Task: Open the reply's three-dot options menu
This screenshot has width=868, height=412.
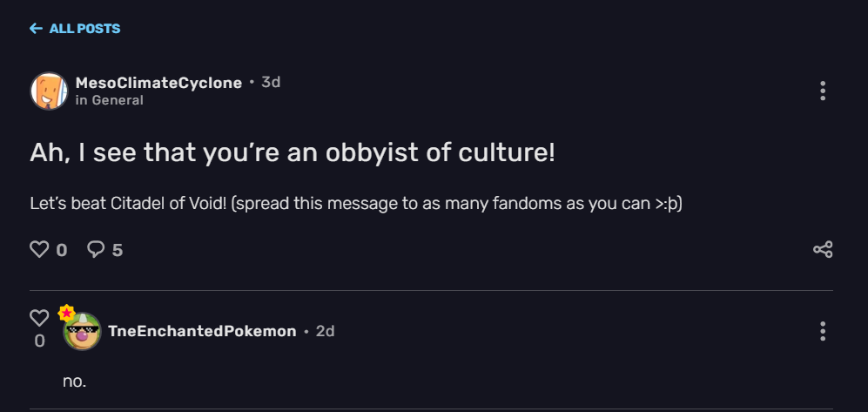Action: click(x=823, y=331)
